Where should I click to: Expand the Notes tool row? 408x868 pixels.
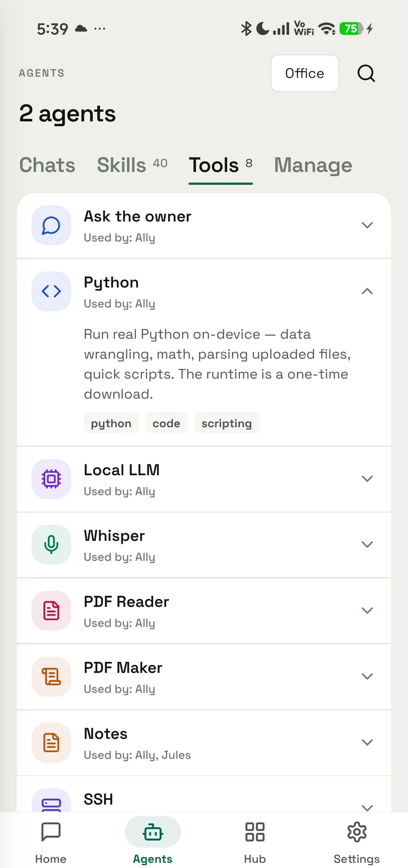pyautogui.click(x=367, y=742)
